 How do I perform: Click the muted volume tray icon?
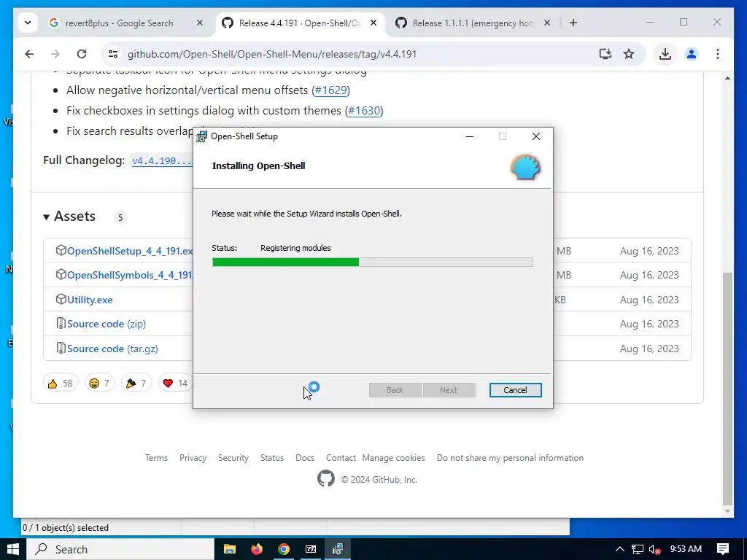(x=654, y=549)
